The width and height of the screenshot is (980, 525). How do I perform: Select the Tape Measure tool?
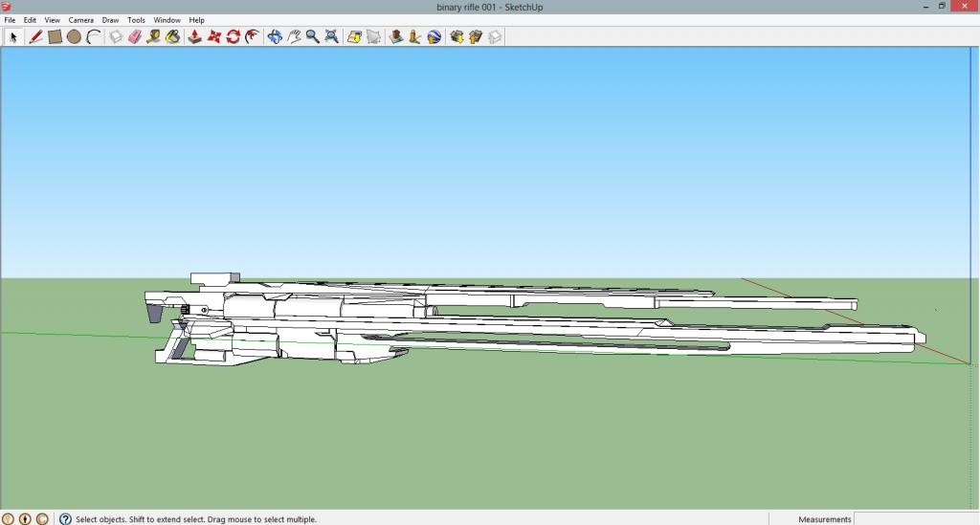(153, 37)
